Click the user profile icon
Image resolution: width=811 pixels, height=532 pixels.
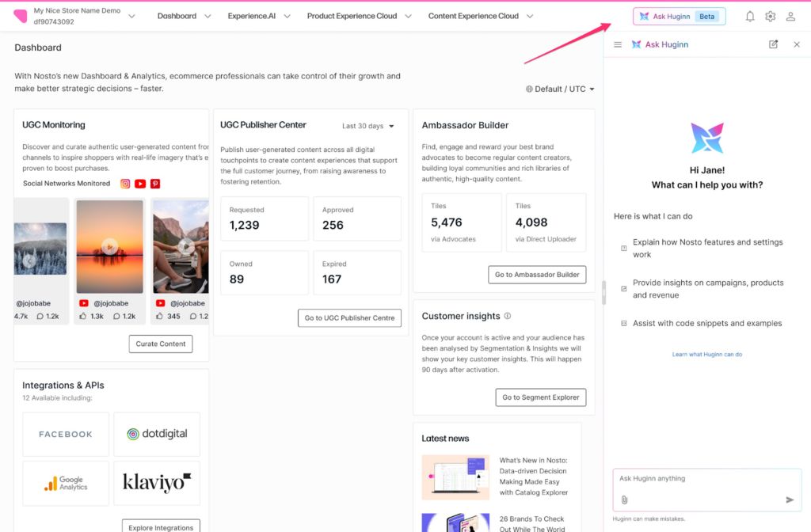(x=790, y=17)
